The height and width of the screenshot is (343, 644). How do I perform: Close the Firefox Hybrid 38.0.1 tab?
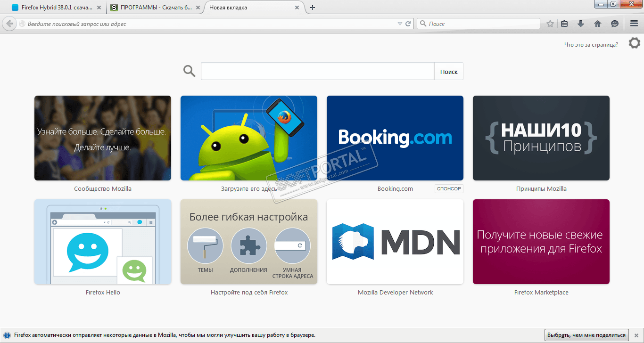(x=98, y=8)
